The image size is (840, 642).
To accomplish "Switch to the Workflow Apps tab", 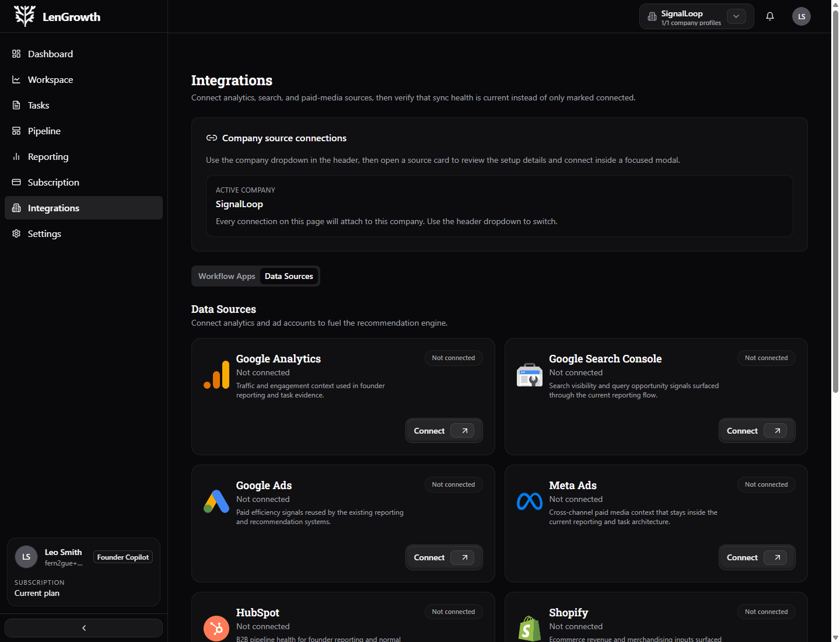I will click(x=227, y=276).
